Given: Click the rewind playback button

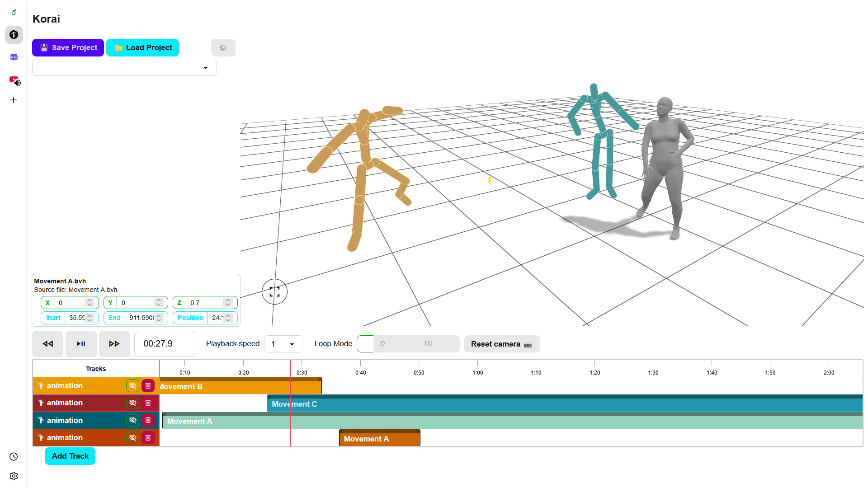Looking at the screenshot, I should click(x=47, y=344).
